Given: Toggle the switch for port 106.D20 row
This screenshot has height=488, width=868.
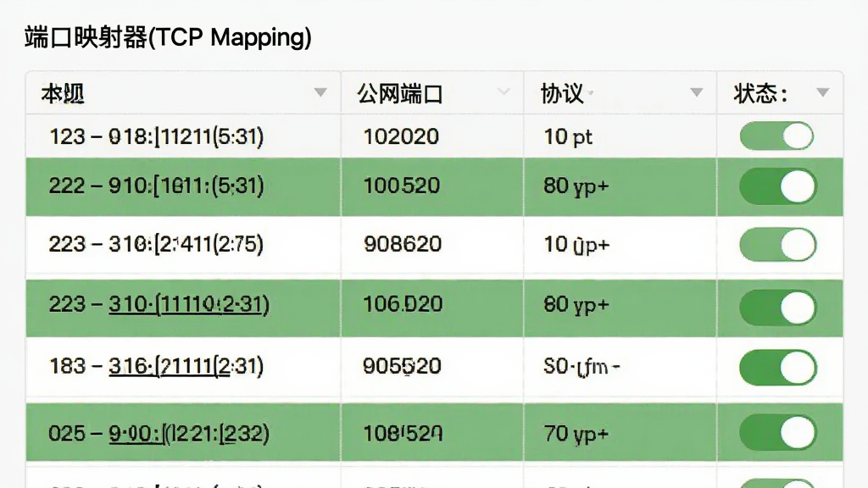Looking at the screenshot, I should pyautogui.click(x=778, y=307).
